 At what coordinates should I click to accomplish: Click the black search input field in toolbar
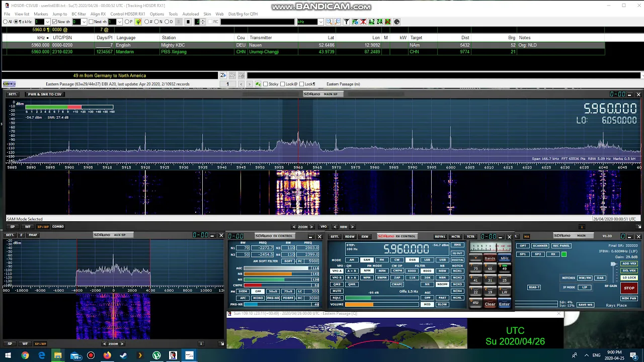(258, 22)
